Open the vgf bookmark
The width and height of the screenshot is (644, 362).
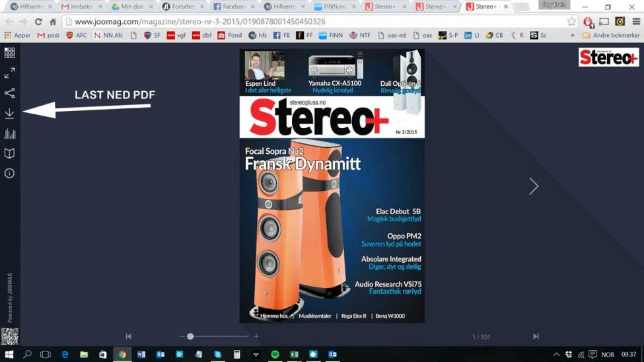(x=176, y=35)
